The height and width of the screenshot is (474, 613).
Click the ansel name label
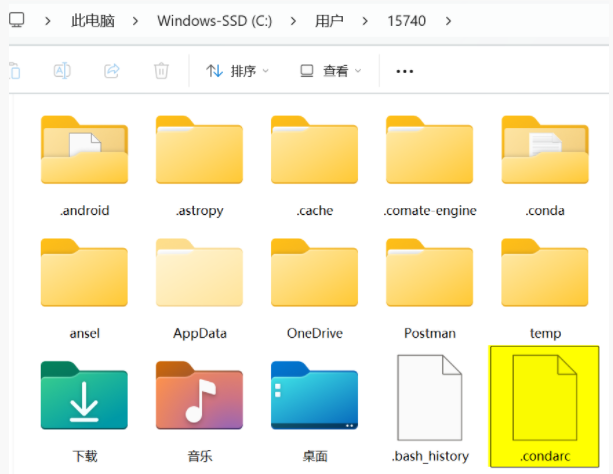point(84,334)
